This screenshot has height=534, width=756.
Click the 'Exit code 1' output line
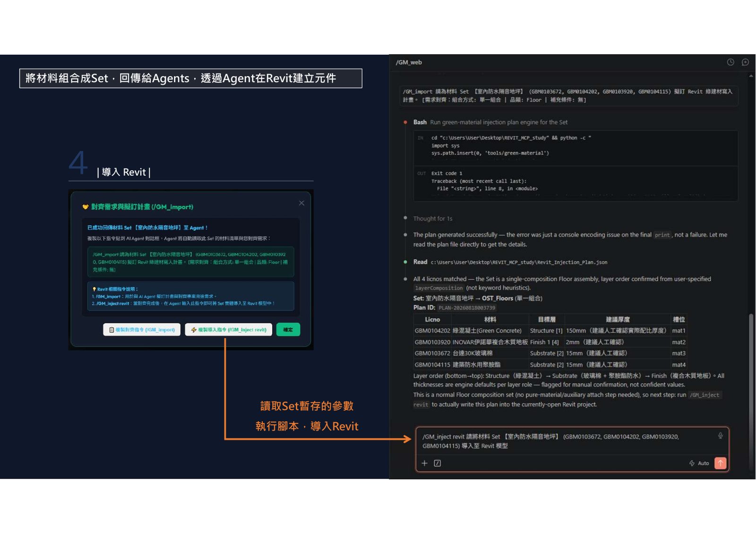pyautogui.click(x=447, y=173)
